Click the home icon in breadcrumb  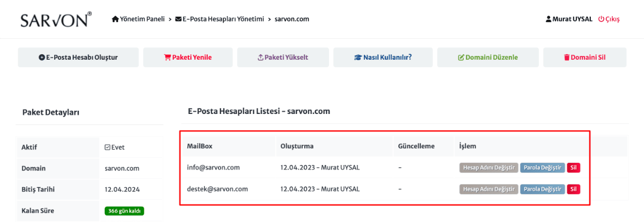(x=115, y=19)
